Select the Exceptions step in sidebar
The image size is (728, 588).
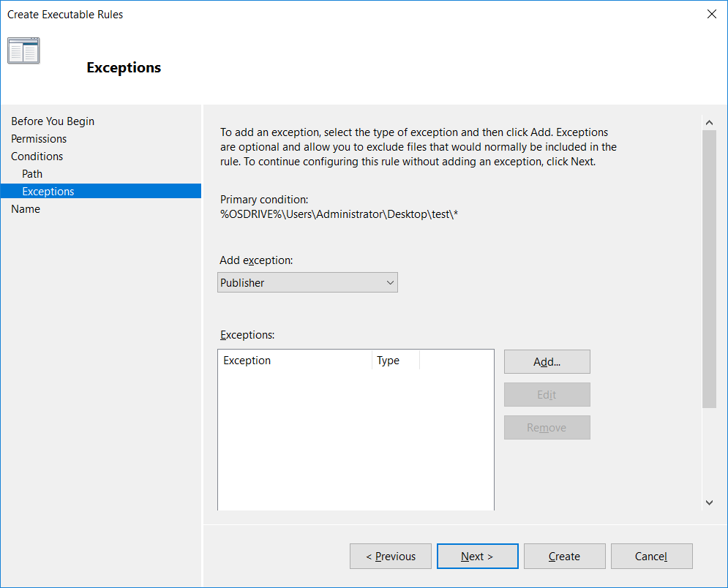click(x=101, y=191)
